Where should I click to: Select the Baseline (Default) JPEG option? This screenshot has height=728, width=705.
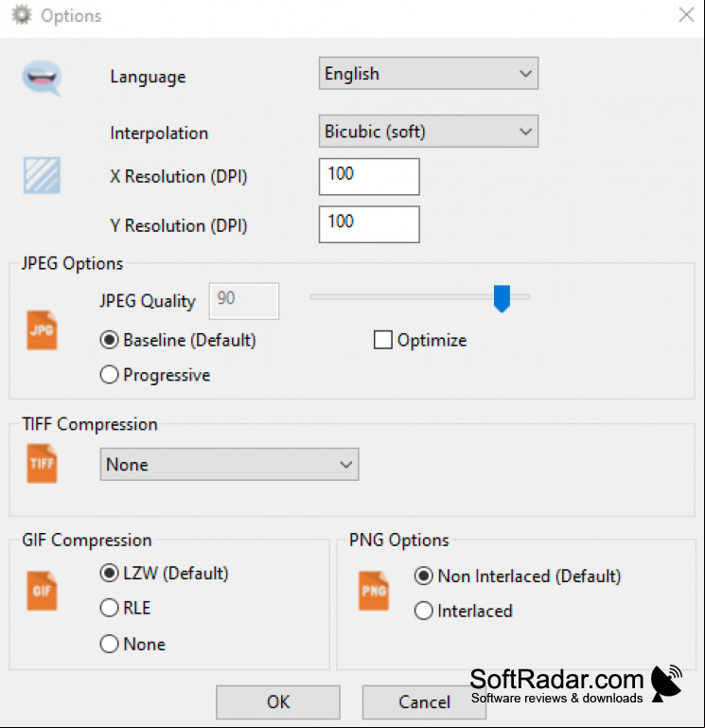coord(178,340)
